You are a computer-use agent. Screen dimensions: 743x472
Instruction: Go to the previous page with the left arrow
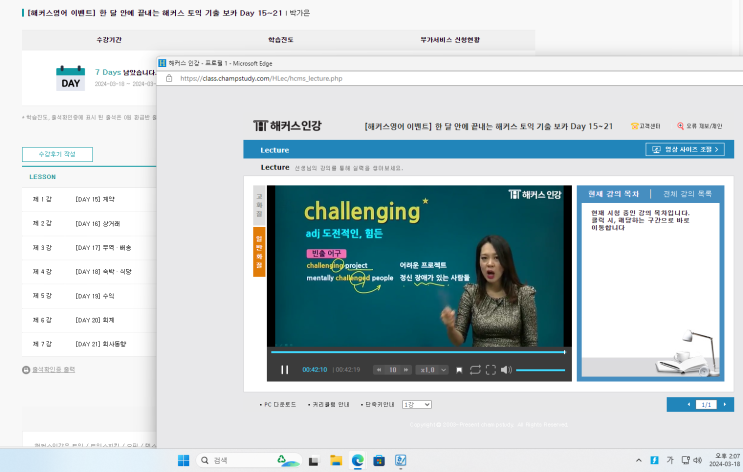tap(689, 404)
